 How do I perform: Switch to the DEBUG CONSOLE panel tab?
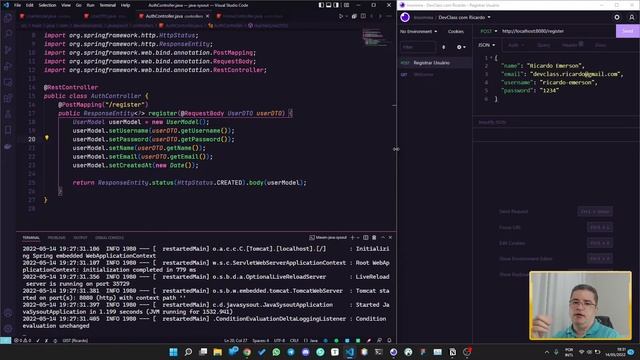coord(109,238)
